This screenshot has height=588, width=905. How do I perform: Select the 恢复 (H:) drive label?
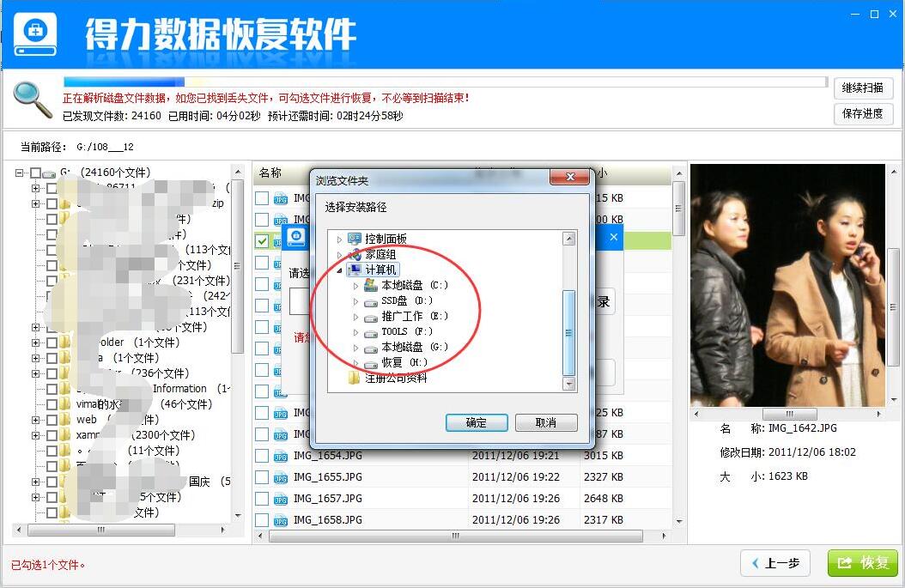point(404,362)
